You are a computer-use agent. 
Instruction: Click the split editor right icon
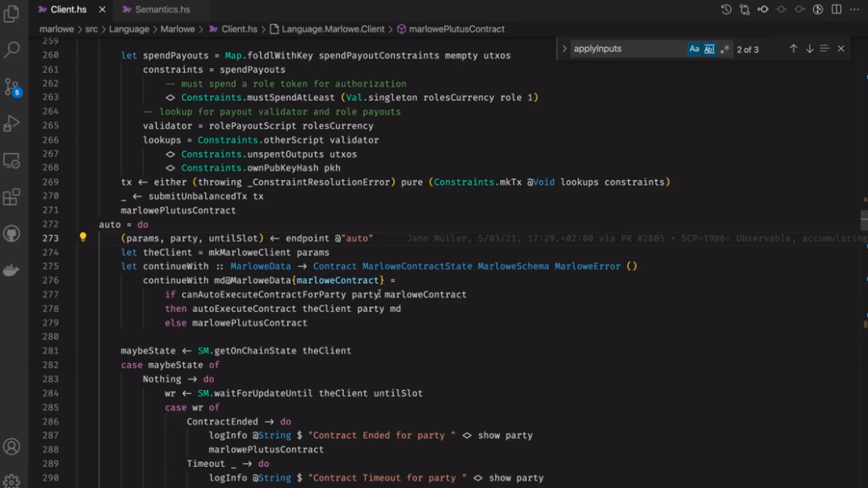[837, 9]
